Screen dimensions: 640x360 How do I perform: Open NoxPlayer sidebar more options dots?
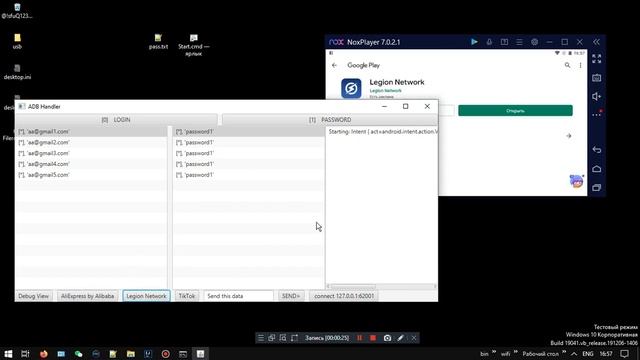coord(596,114)
